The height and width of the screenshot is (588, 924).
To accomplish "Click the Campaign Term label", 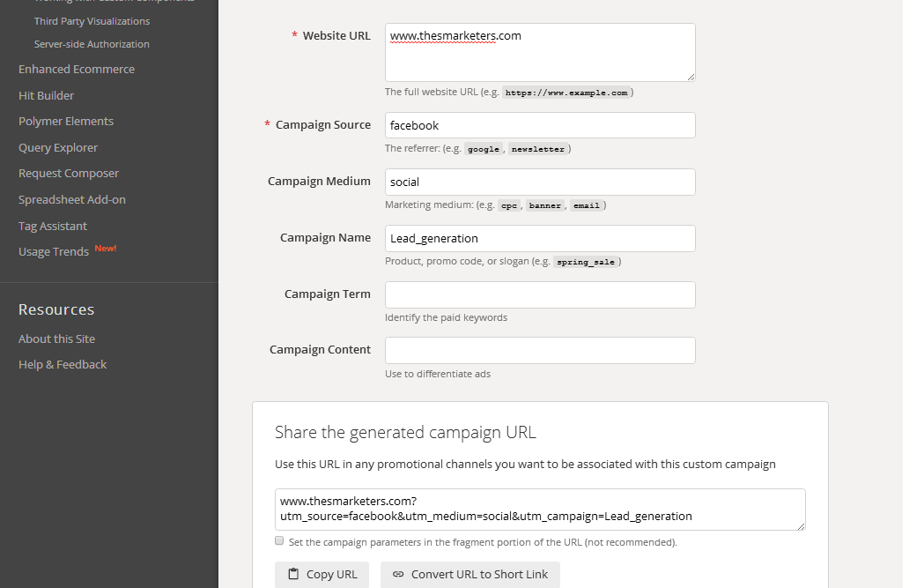I will (328, 294).
